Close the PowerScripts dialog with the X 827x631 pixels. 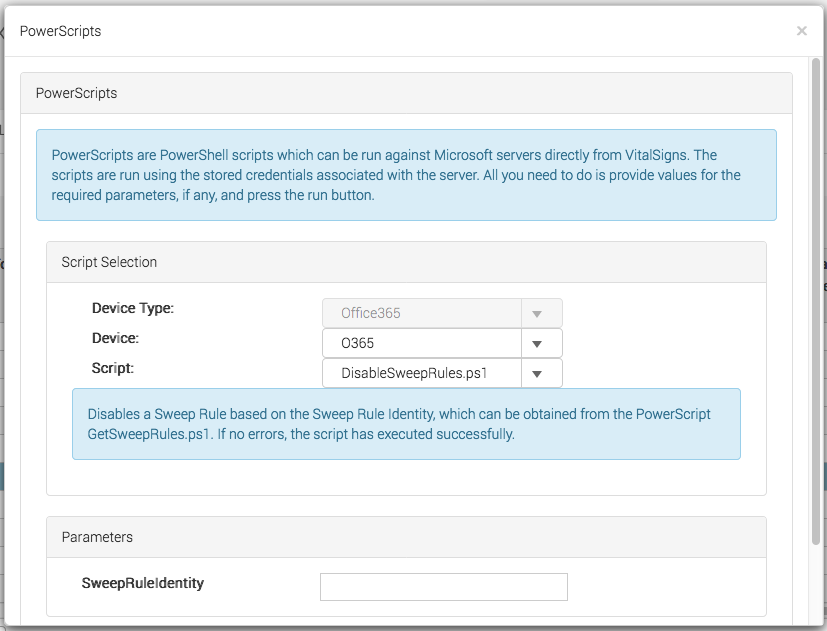tap(802, 31)
